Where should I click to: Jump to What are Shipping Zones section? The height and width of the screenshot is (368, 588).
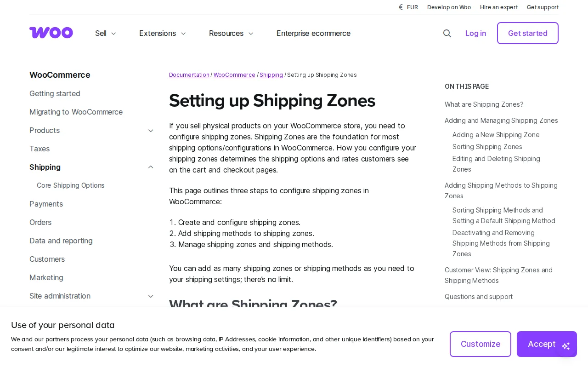click(x=484, y=104)
